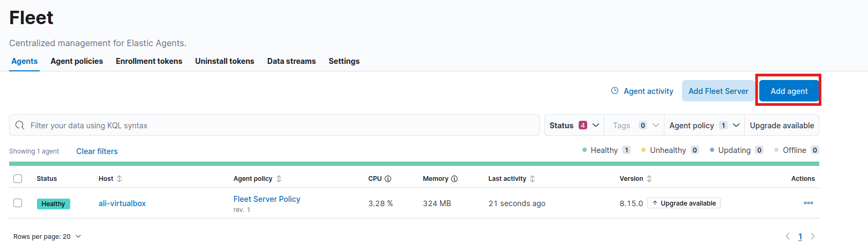Click the search magnifier icon in filter bar
Screen dimensions: 868x248
[x=20, y=125]
